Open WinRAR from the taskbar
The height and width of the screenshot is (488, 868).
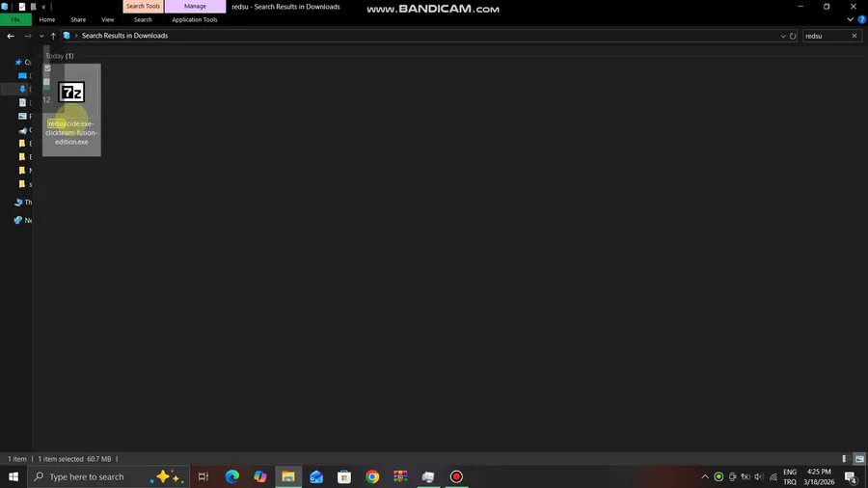[400, 476]
